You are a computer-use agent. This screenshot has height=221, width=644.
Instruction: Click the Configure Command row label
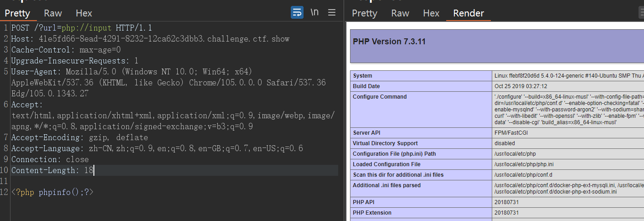pyautogui.click(x=380, y=97)
